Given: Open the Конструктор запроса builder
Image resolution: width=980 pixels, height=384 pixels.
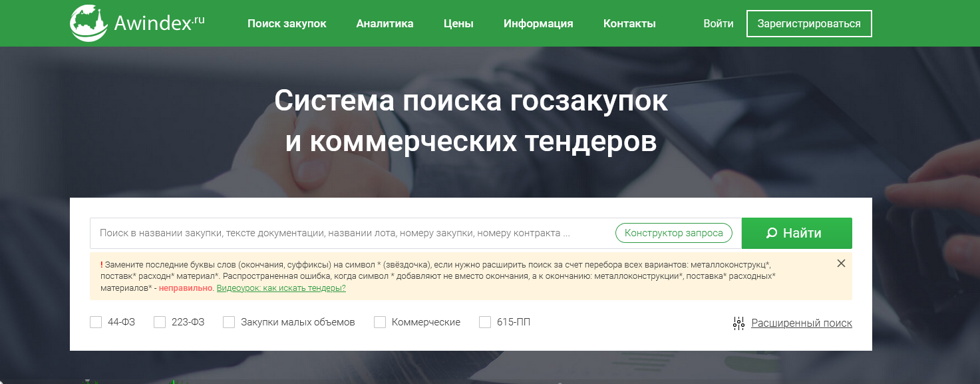Looking at the screenshot, I should [x=674, y=233].
